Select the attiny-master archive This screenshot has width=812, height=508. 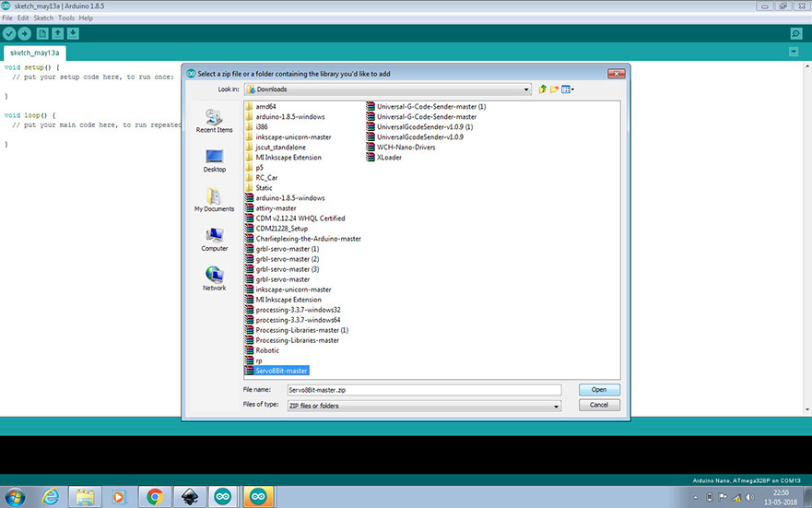click(271, 208)
